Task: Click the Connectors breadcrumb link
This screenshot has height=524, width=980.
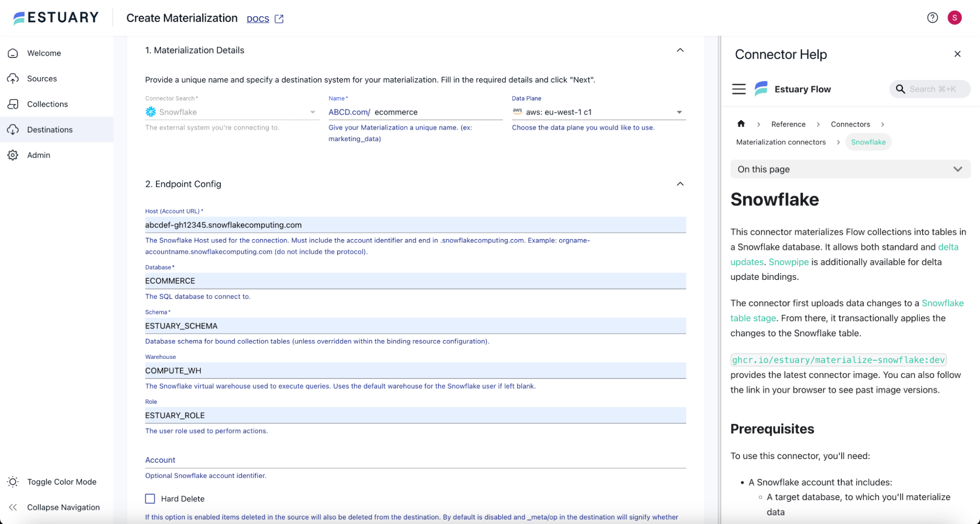Action: point(850,124)
